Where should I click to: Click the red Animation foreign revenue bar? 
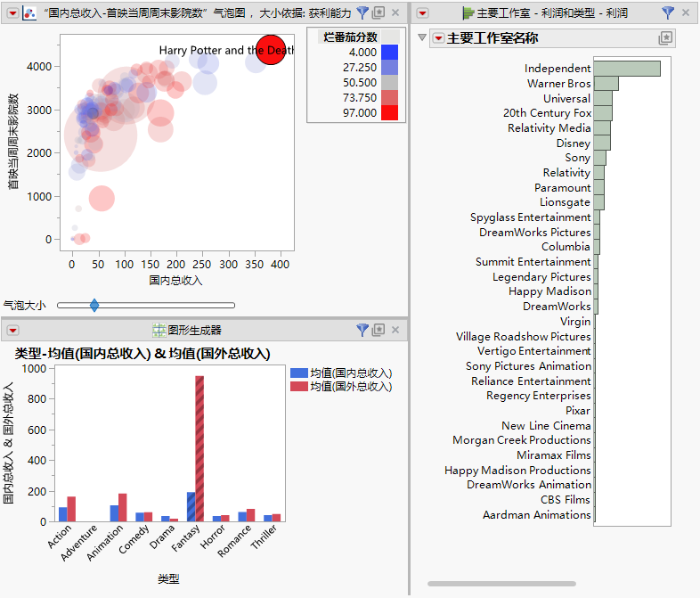(x=122, y=508)
